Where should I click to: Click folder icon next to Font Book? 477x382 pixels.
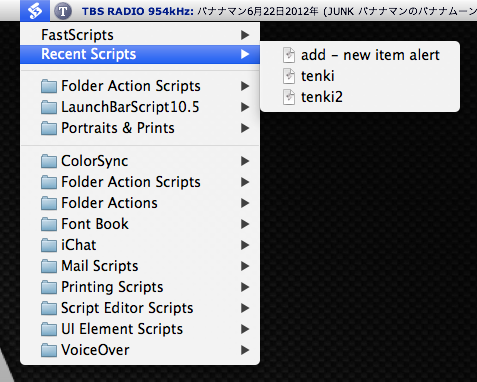tap(49, 224)
